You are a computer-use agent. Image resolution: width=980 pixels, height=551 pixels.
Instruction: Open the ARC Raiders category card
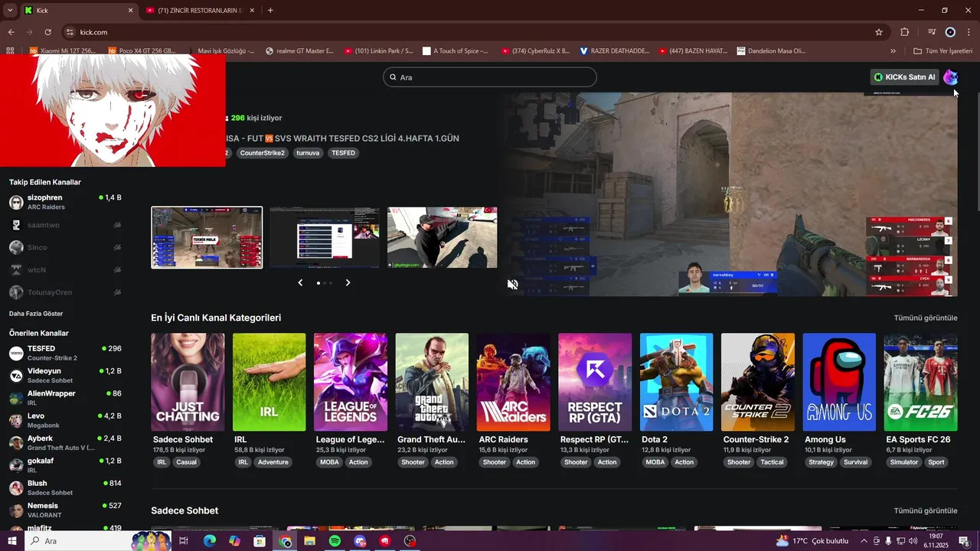pos(513,382)
